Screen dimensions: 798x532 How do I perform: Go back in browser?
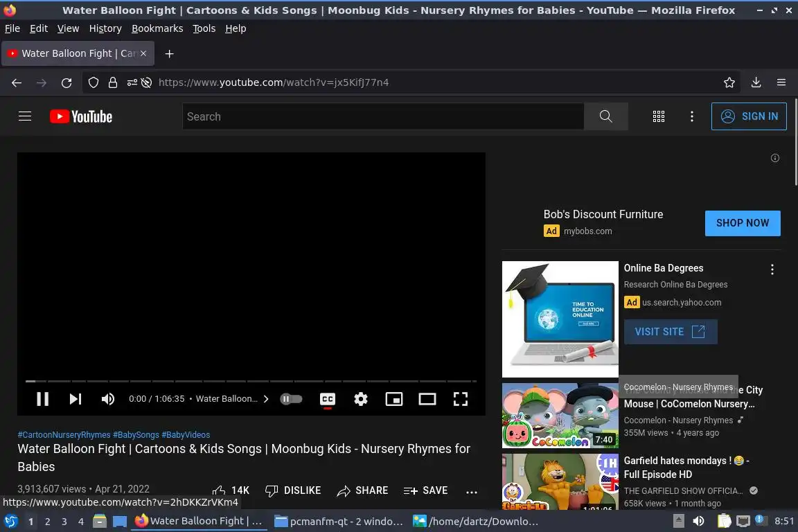(17, 82)
